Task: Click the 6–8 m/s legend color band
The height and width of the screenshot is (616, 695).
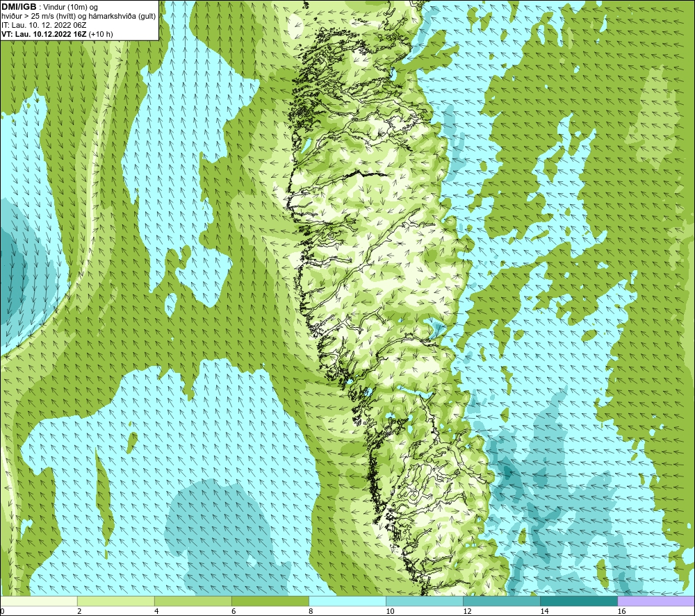Action: click(270, 601)
